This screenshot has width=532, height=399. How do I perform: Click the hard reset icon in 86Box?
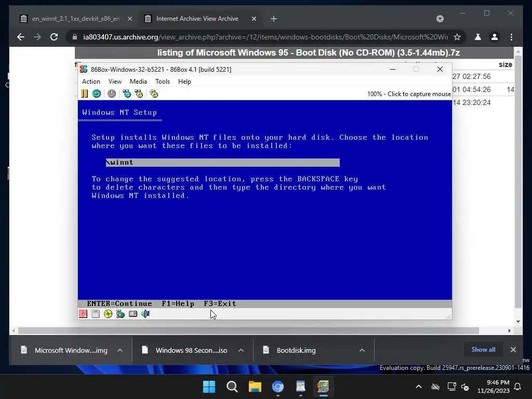coord(97,94)
